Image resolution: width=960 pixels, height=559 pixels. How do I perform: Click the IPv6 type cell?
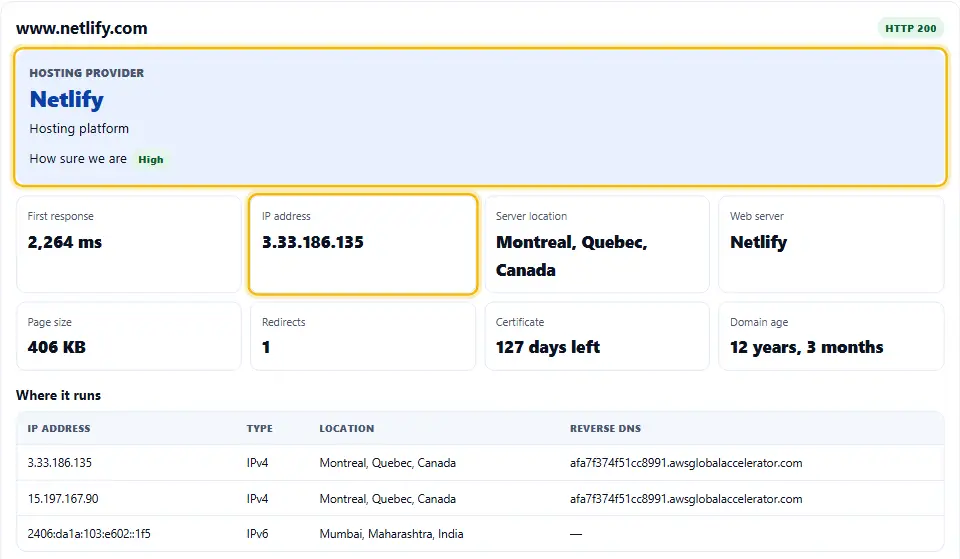[257, 534]
